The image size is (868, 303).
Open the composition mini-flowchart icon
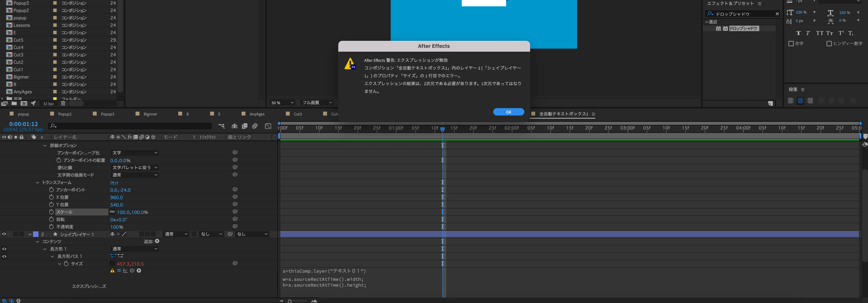click(x=221, y=126)
